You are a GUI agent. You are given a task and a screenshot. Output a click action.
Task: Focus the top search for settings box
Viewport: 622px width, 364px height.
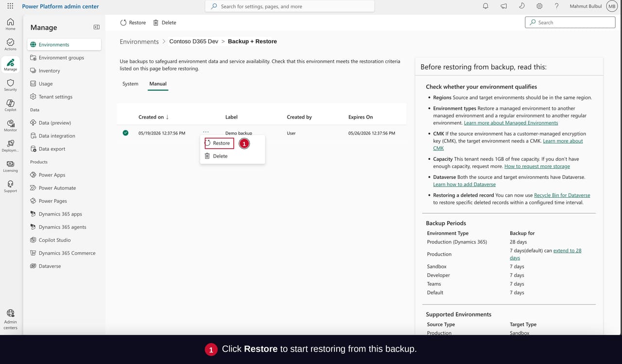(290, 6)
